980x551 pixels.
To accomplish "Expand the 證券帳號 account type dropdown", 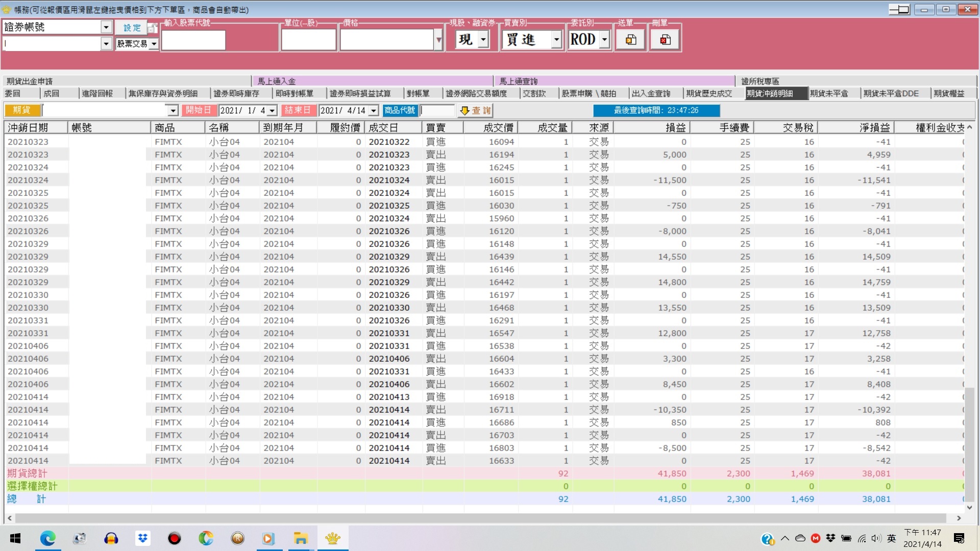I will coord(106,27).
